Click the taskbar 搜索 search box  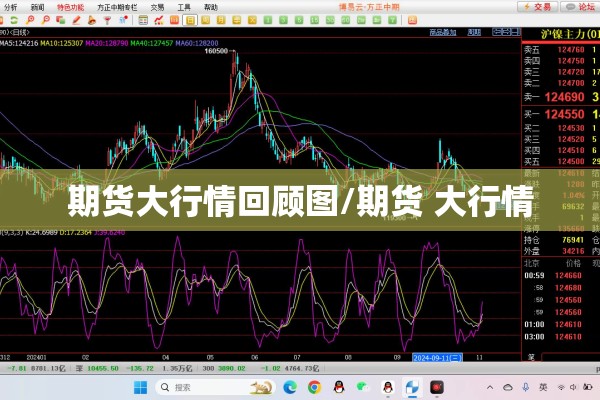(215, 388)
